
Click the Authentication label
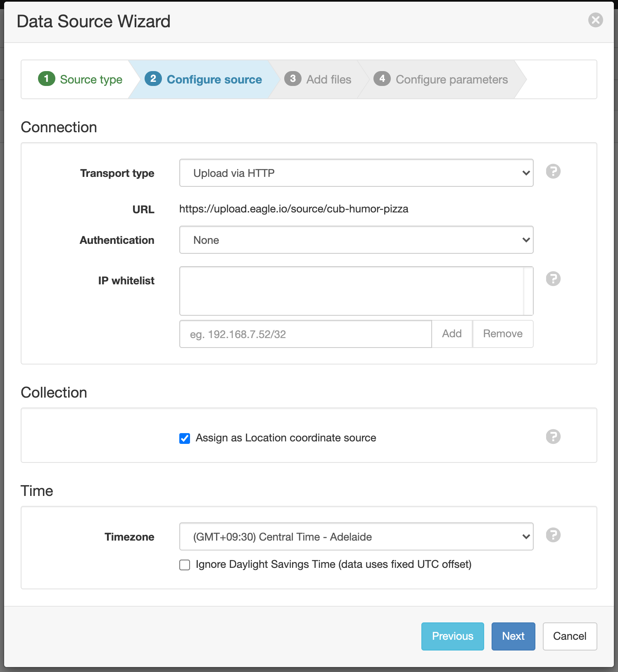(117, 240)
